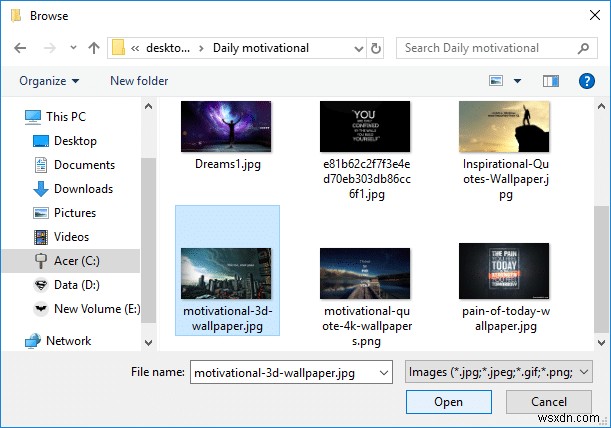Create a New folder
This screenshot has width=611, height=428.
pos(139,81)
